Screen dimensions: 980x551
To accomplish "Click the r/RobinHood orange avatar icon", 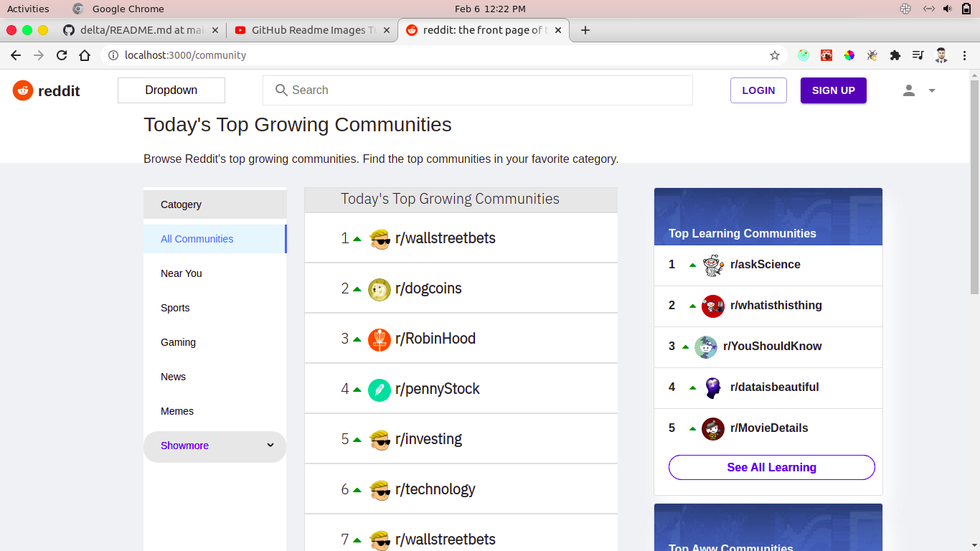I will tap(380, 339).
